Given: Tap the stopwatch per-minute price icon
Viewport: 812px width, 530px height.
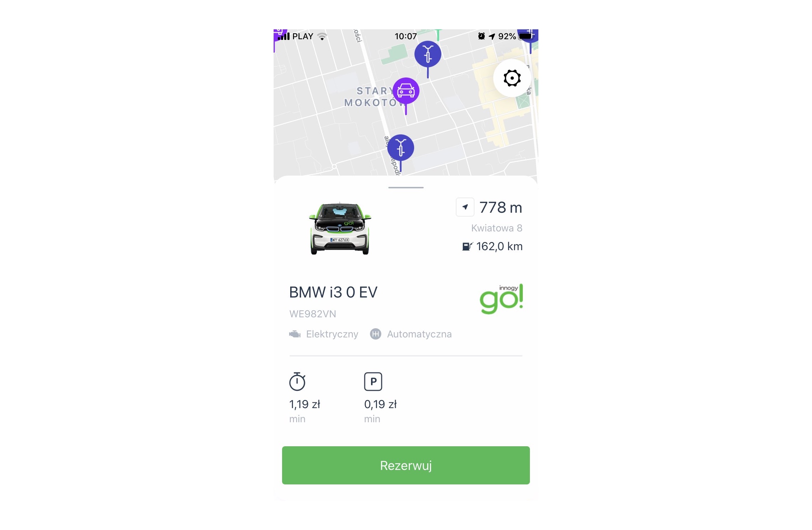Looking at the screenshot, I should [297, 382].
